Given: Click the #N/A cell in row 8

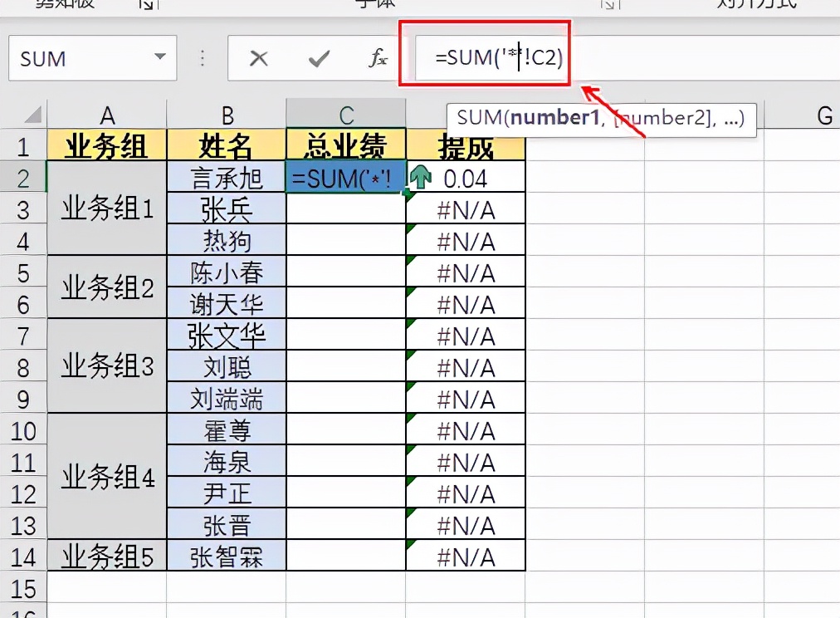Looking at the screenshot, I should point(466,366).
